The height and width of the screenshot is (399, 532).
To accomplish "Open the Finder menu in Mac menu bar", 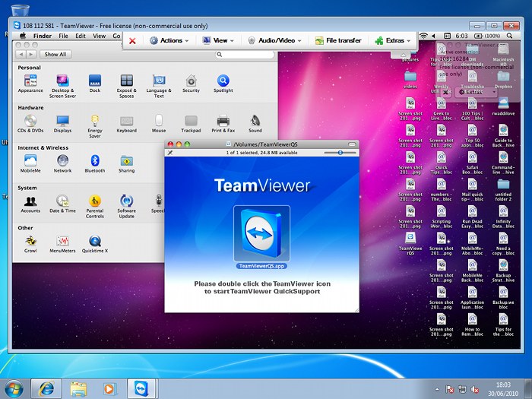I will tap(42, 36).
